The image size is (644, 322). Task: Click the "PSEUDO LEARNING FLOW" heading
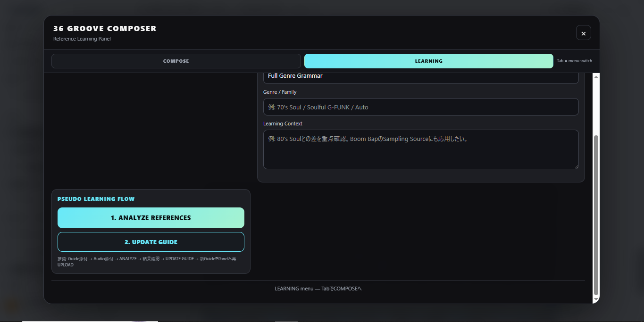(96, 199)
